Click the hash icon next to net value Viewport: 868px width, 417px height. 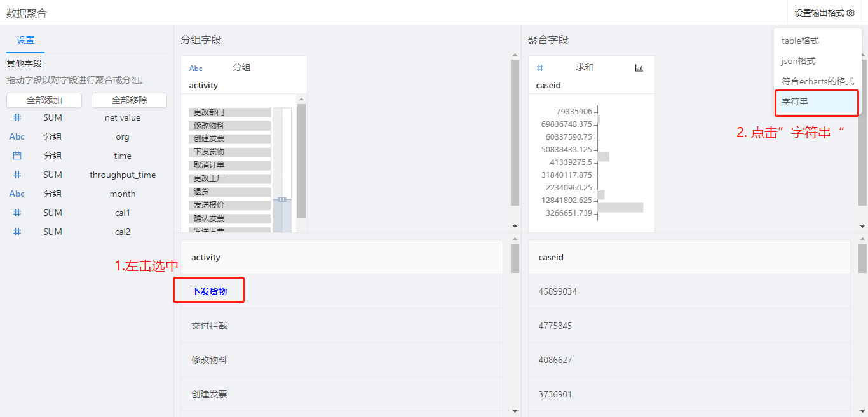pyautogui.click(x=17, y=117)
